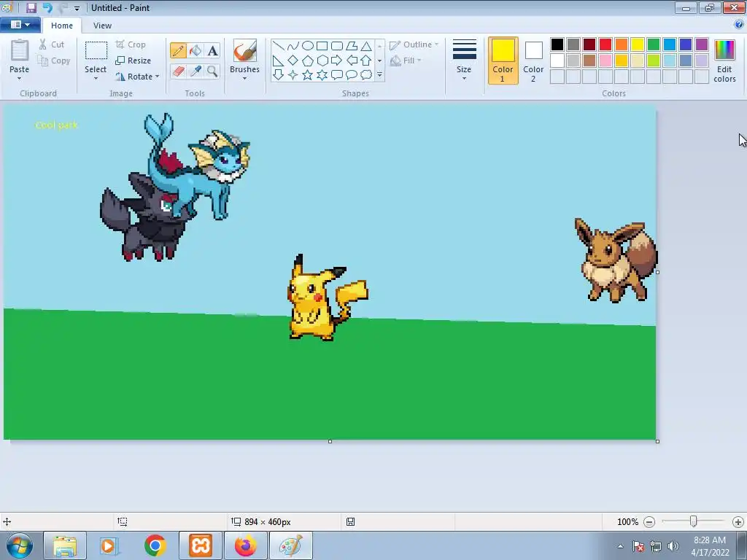Open Paint Help question mark icon

click(739, 25)
